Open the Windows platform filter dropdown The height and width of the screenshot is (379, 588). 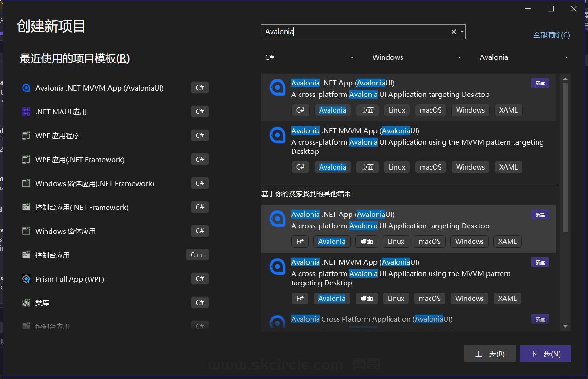(417, 57)
